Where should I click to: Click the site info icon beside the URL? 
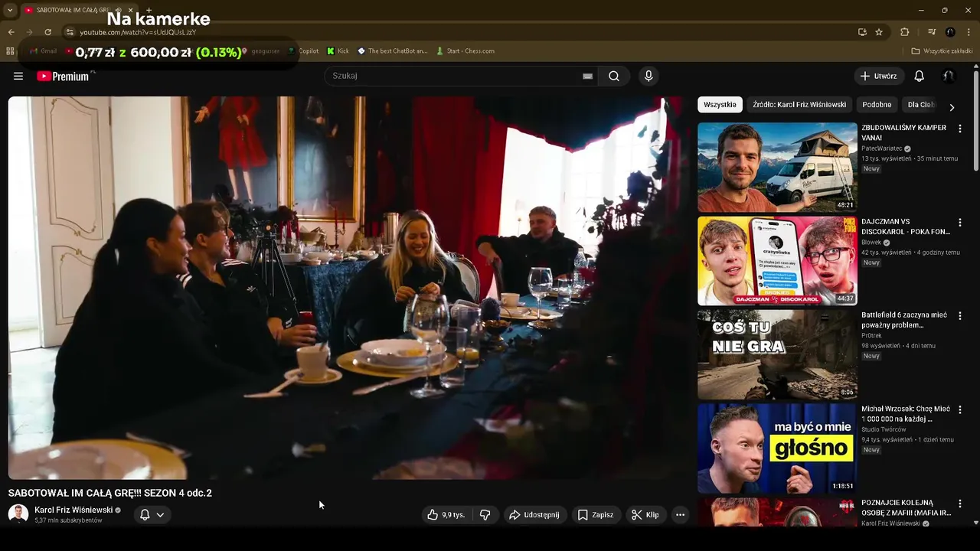pos(70,32)
